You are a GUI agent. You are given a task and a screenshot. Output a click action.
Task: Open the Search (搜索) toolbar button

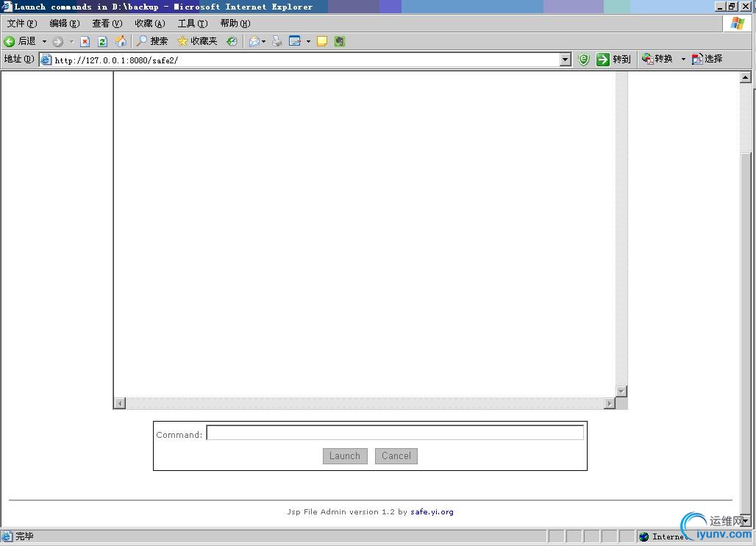tap(152, 41)
